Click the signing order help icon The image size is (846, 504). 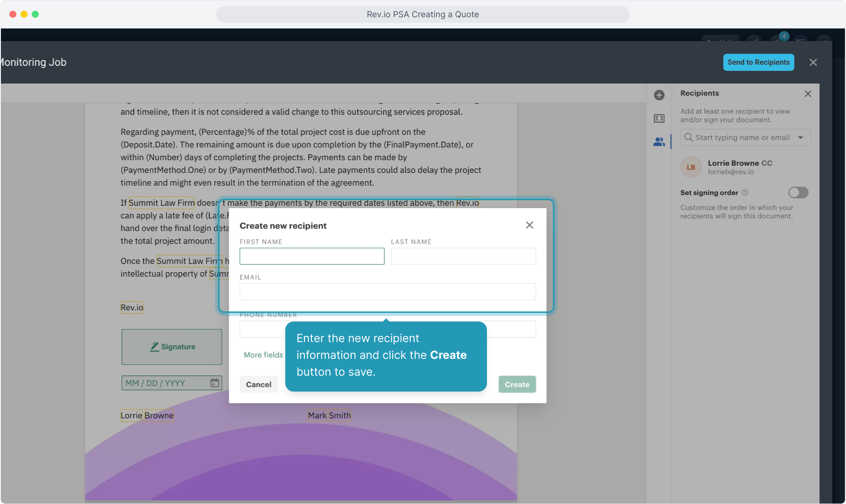[745, 193]
